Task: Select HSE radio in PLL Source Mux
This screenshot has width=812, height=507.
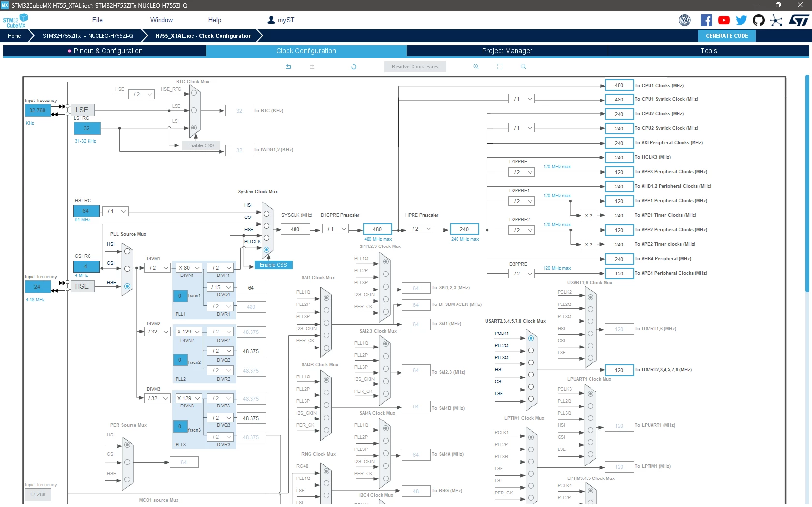Action: (x=127, y=286)
